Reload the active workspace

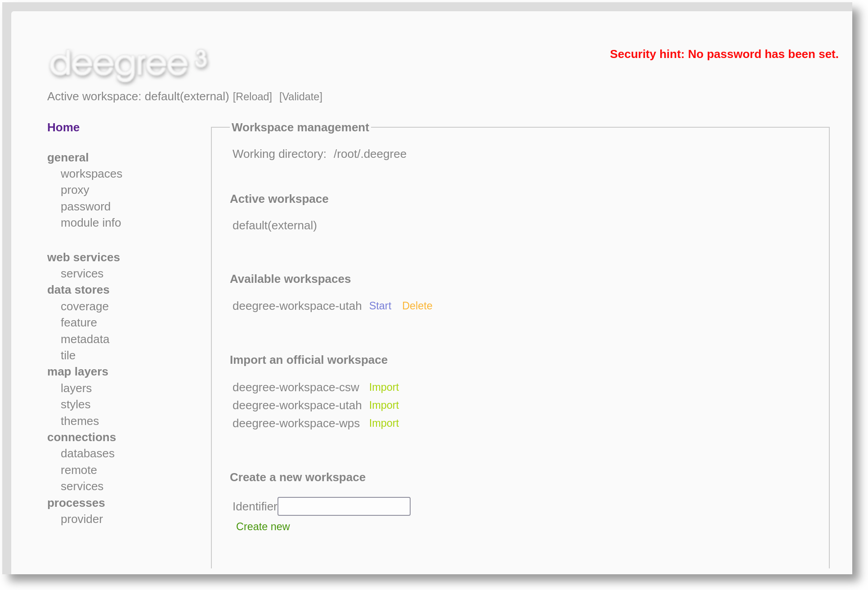pos(252,97)
